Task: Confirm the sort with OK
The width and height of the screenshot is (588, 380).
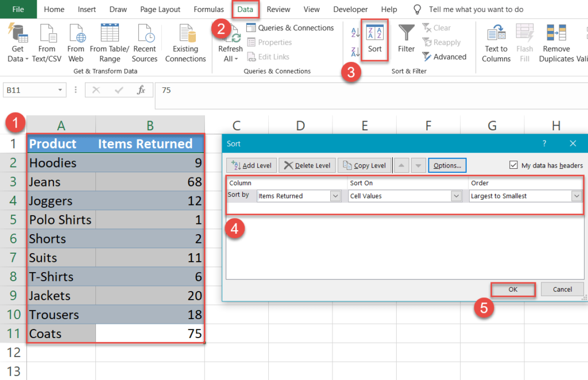Action: [513, 289]
